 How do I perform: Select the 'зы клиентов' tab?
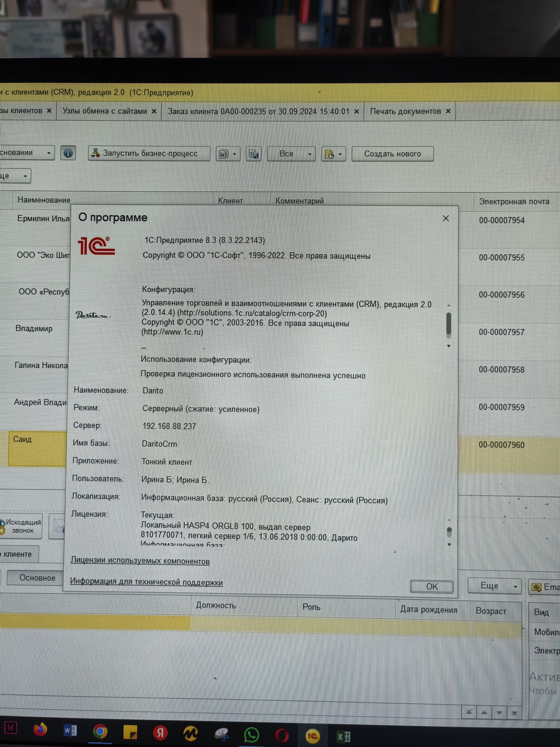point(21,111)
